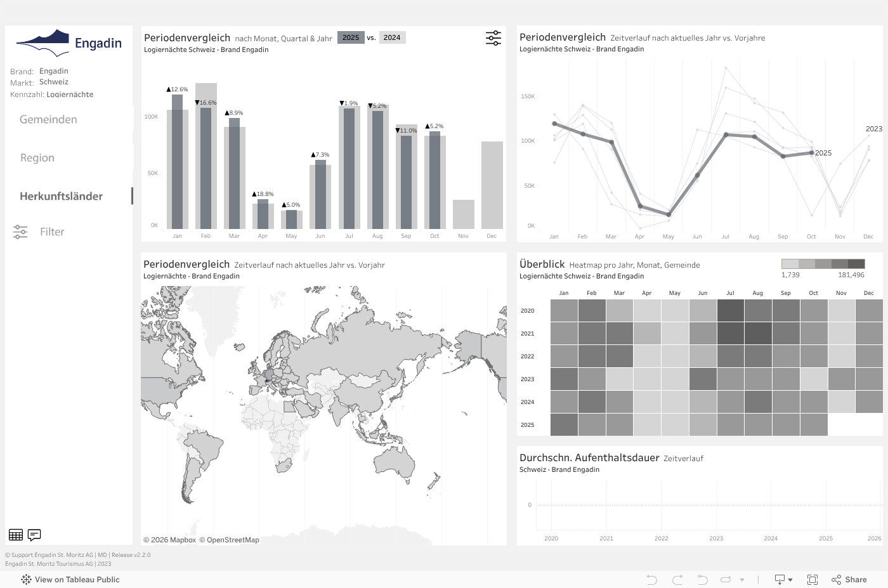Open the Region navigation item
The width and height of the screenshot is (888, 588).
[x=37, y=158]
